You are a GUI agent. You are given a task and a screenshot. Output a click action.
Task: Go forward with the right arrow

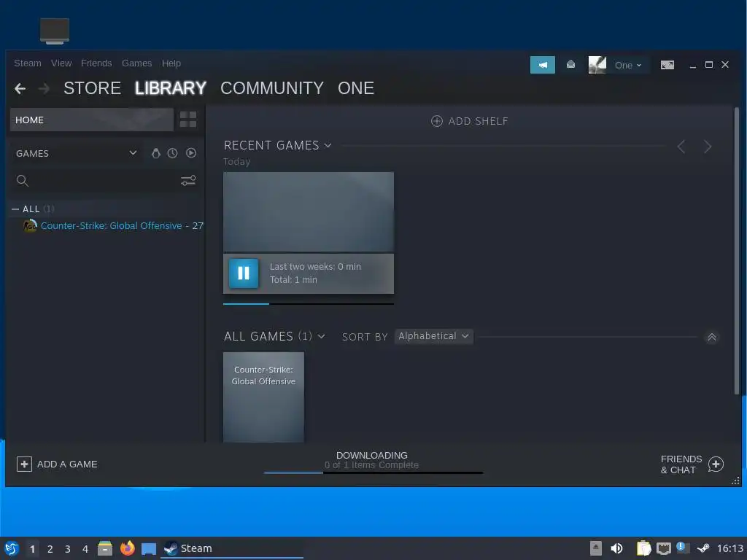coord(44,88)
